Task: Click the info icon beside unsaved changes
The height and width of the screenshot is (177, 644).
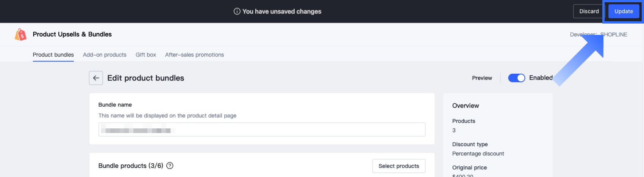Action: [237, 11]
